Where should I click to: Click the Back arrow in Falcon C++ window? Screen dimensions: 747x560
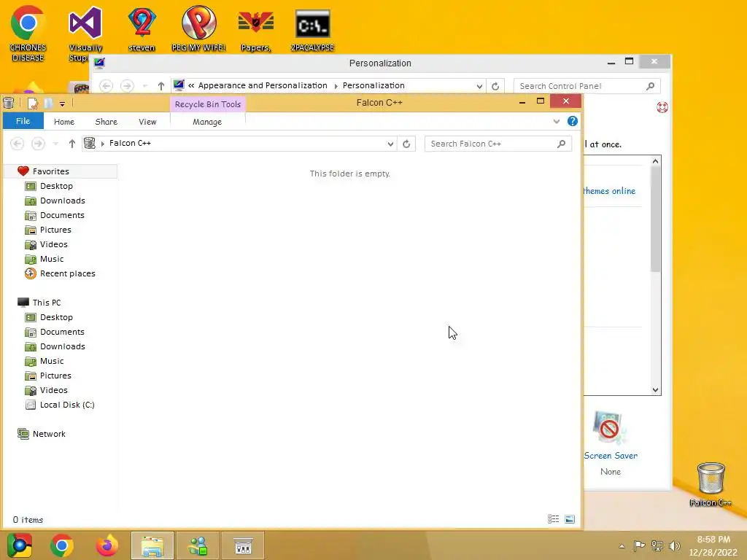tap(18, 144)
